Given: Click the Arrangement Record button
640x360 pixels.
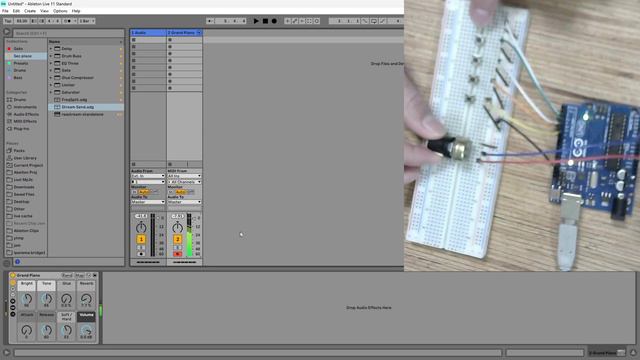Looking at the screenshot, I should (274, 21).
